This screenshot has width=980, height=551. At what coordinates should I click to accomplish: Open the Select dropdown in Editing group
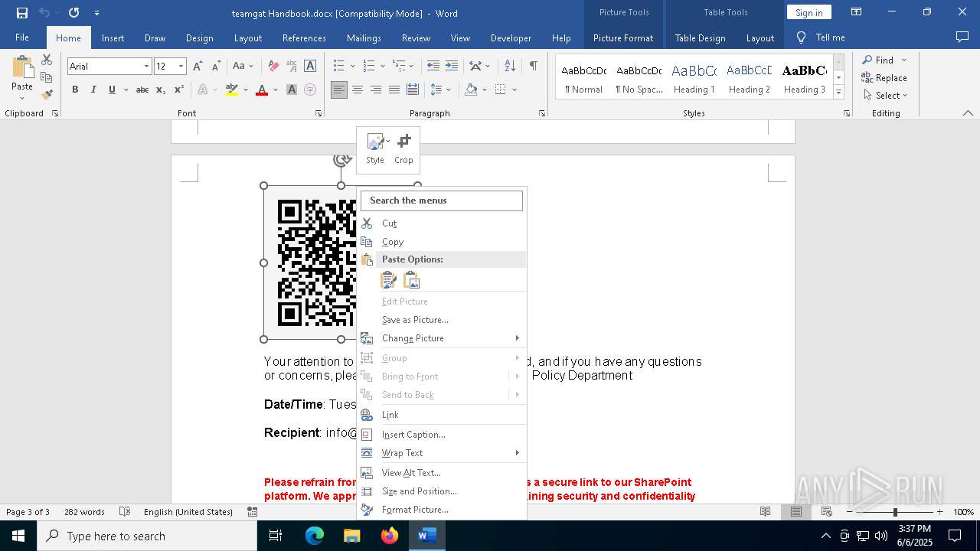point(884,96)
